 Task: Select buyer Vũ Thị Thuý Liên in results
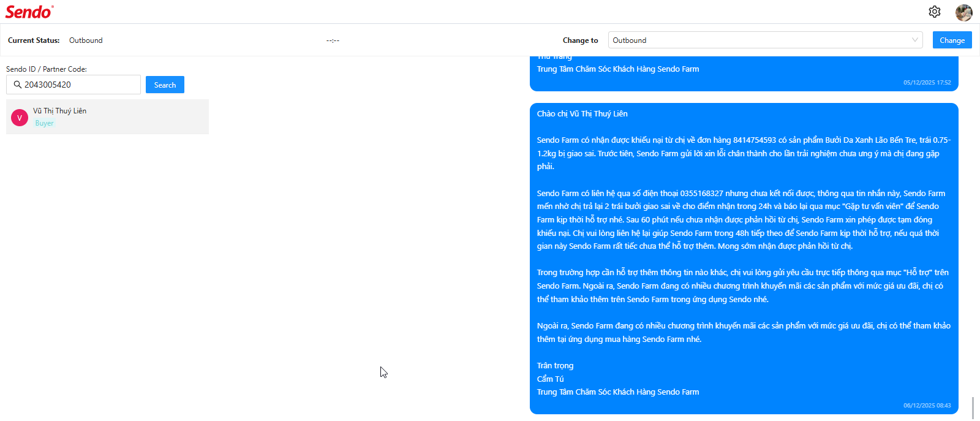(x=107, y=116)
